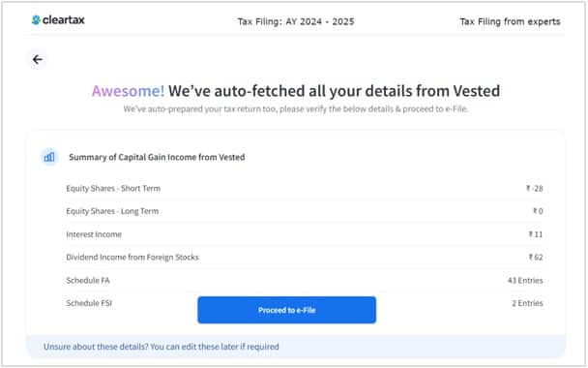Click the Tax Filing: AY 2024 - 2025 header
This screenshot has height=368, width=588.
tap(296, 21)
